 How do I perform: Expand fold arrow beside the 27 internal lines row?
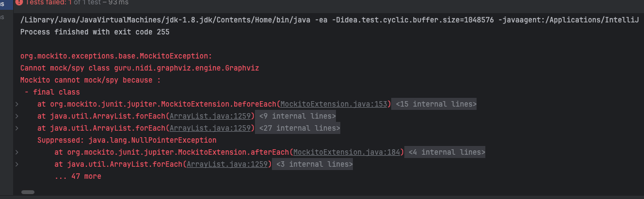[16, 128]
